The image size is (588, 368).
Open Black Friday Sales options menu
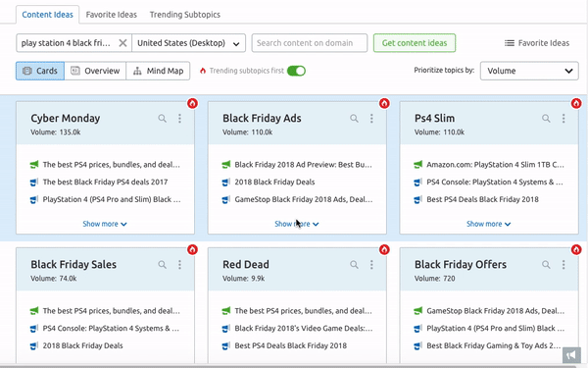tap(179, 265)
